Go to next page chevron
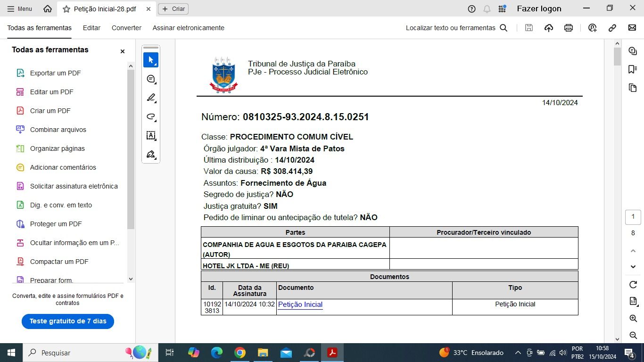The height and width of the screenshot is (362, 644). coord(633,267)
